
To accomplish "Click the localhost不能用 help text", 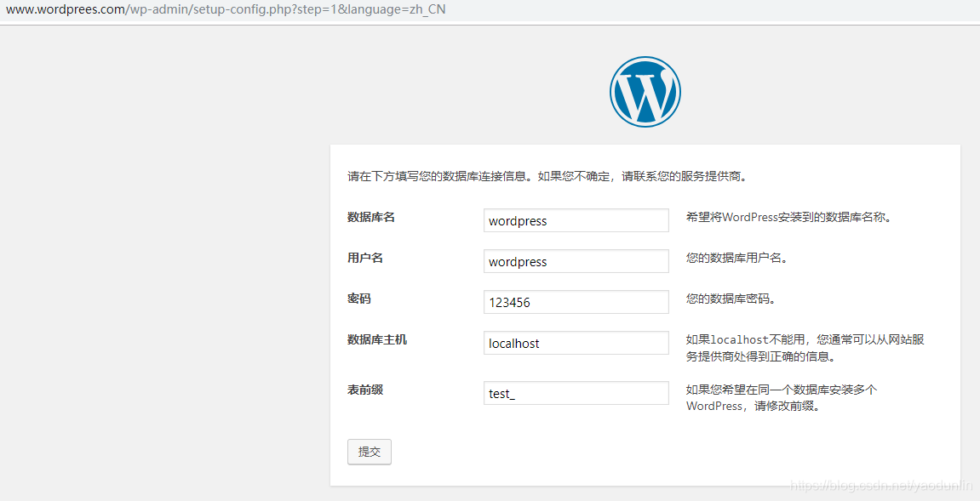I will [805, 348].
